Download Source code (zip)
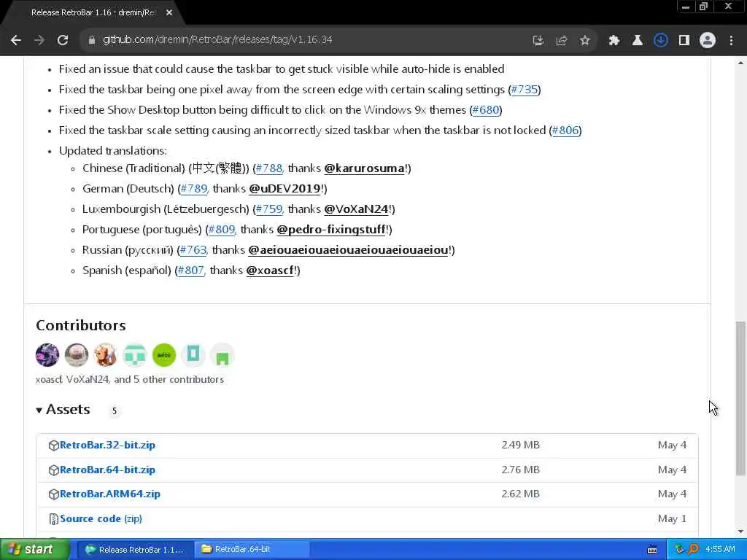Screen dimensions: 747x560 [101, 519]
